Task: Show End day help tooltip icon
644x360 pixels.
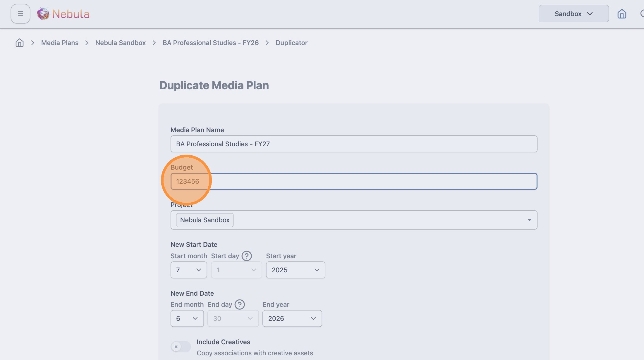Action: point(240,304)
